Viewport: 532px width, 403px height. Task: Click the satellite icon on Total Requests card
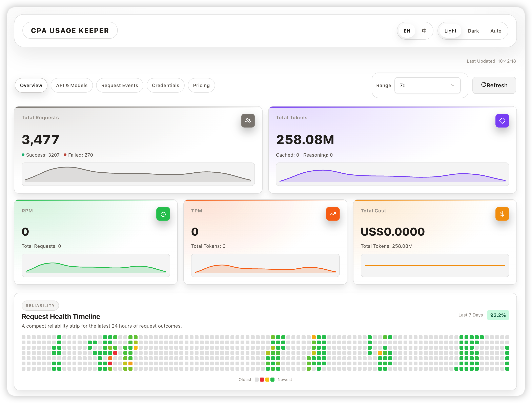248,120
